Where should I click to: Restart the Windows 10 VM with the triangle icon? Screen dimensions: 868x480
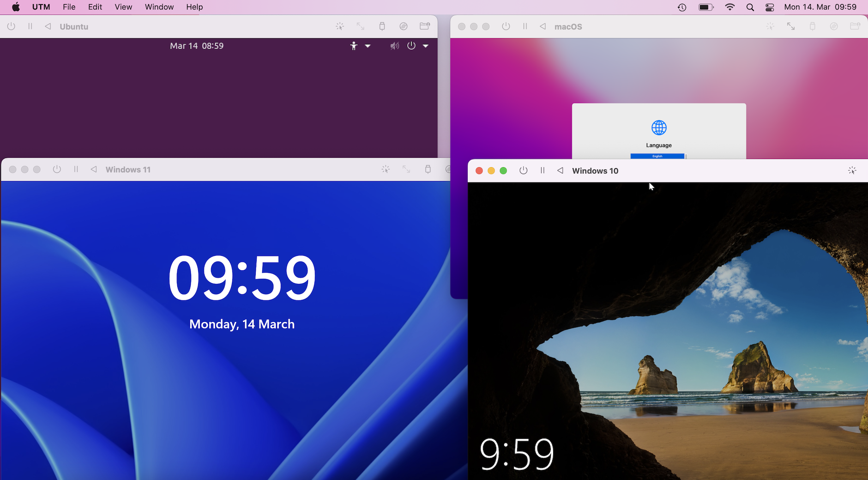pos(560,170)
